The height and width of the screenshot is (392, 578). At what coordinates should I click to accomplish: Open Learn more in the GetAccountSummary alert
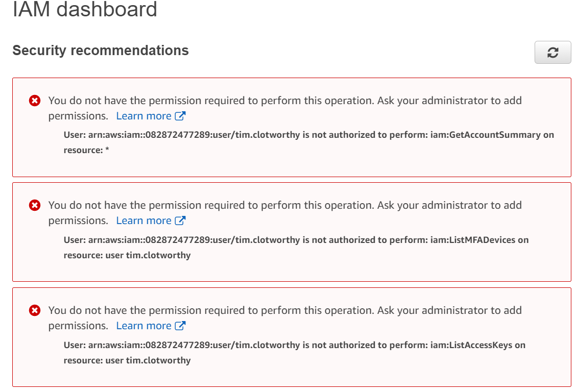click(144, 116)
